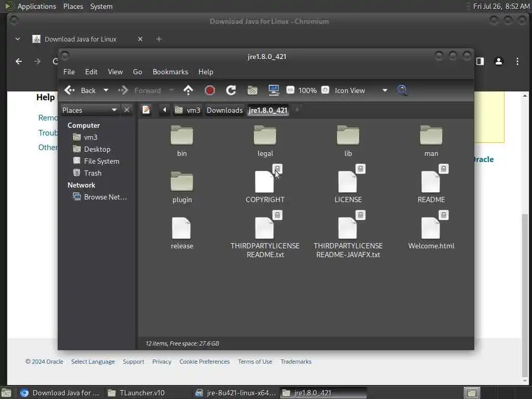
Task: Open the Computer location icon in toolbar
Action: coord(274,90)
